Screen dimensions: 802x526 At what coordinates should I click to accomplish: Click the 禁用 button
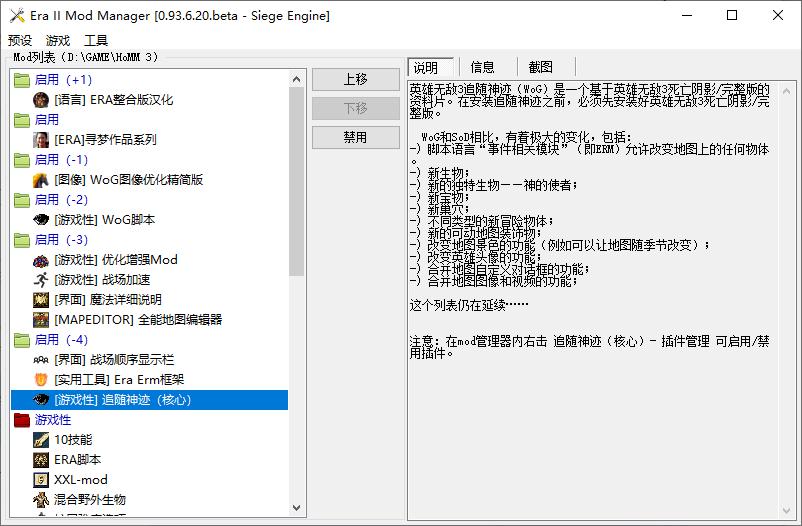[x=355, y=138]
